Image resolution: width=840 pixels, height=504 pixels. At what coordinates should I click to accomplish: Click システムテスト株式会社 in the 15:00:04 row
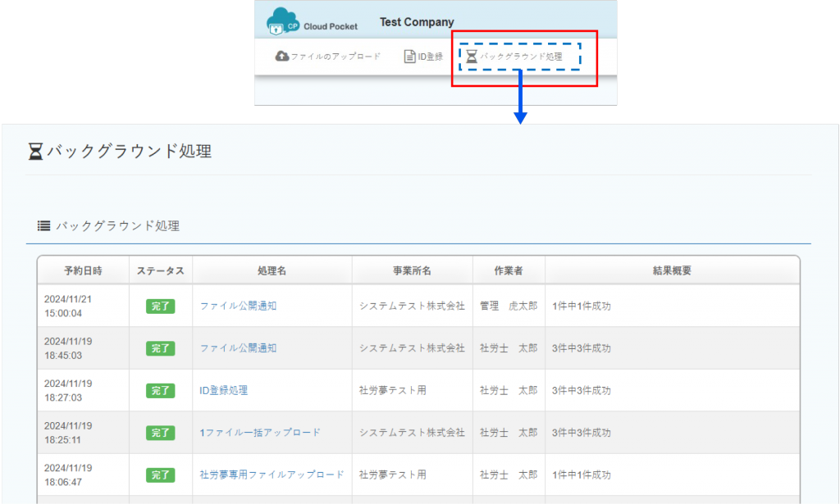(412, 306)
